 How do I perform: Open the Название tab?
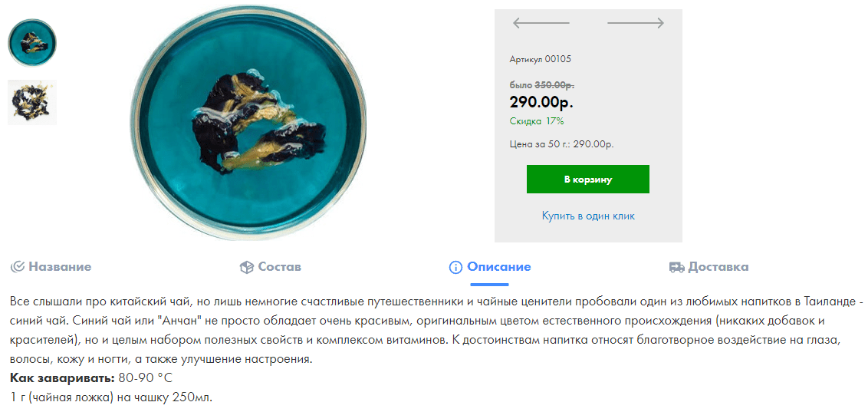pos(51,267)
